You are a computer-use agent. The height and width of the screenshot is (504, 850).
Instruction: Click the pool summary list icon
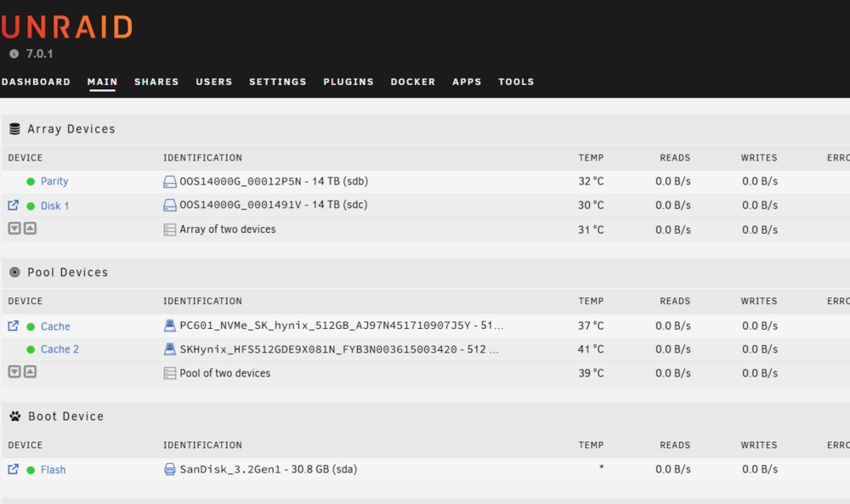[x=170, y=373]
